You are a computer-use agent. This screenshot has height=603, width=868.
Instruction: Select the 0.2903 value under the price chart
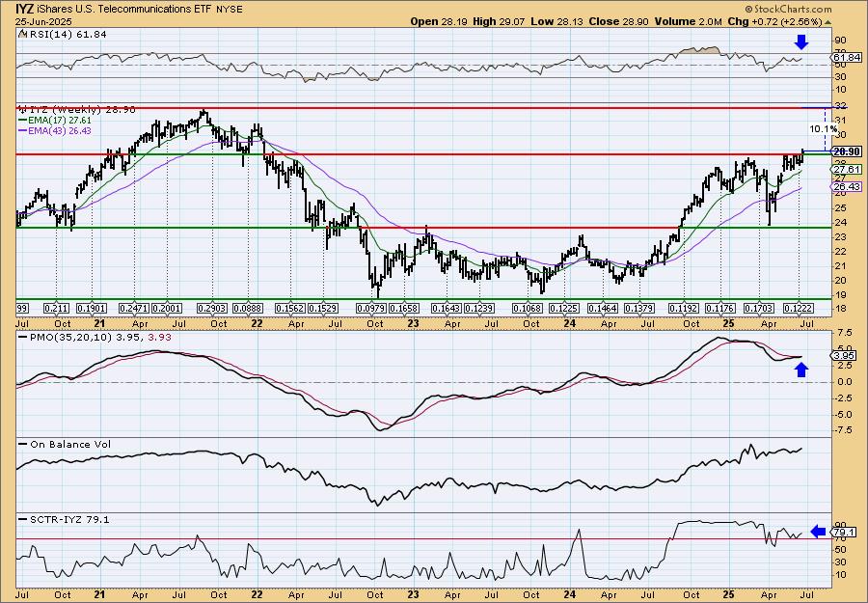213,309
